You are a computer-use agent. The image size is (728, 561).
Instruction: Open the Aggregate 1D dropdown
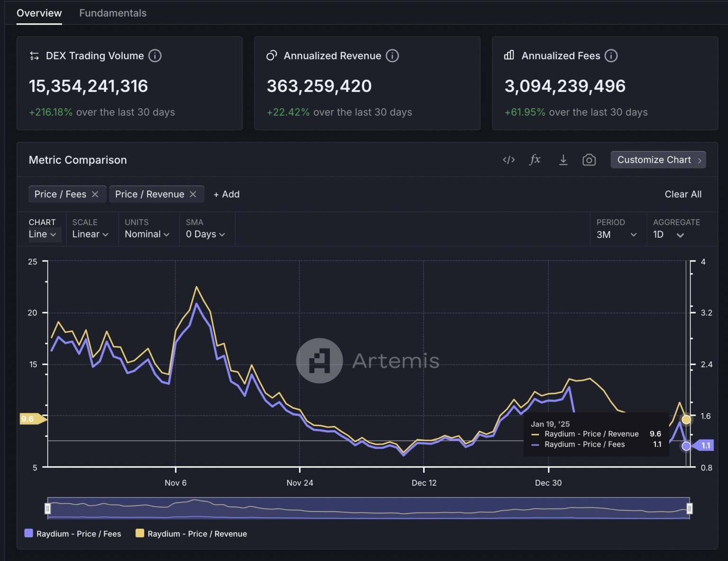click(668, 235)
